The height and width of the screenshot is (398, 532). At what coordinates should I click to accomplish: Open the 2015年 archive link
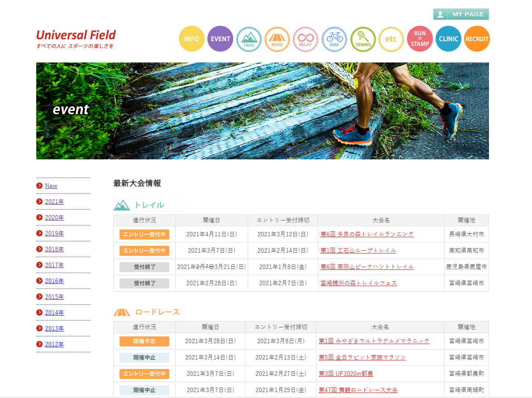click(x=54, y=297)
